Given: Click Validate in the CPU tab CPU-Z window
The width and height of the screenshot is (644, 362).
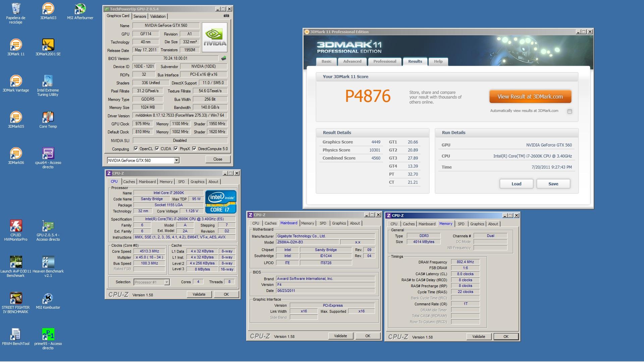Looking at the screenshot, I should [199, 294].
